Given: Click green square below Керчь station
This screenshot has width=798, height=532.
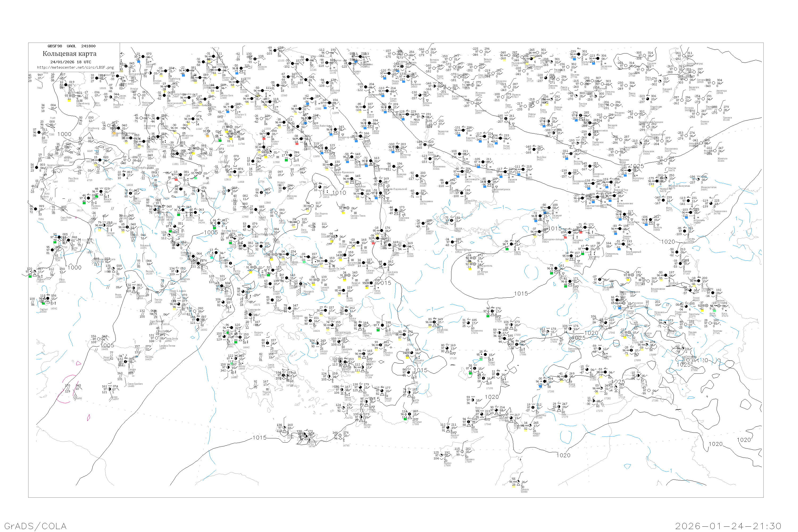Looking at the screenshot, I should [x=507, y=250].
